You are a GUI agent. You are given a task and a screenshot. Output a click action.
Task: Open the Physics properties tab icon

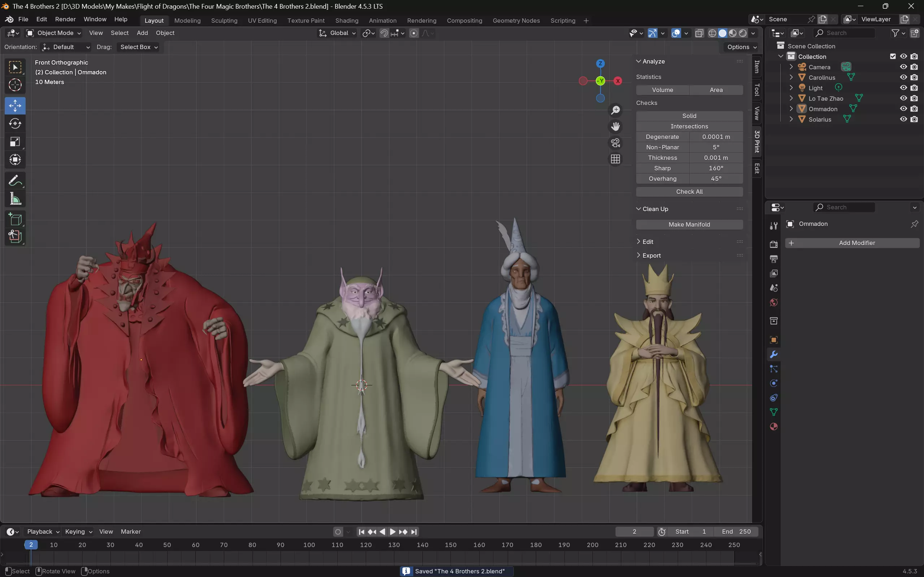pos(774,383)
